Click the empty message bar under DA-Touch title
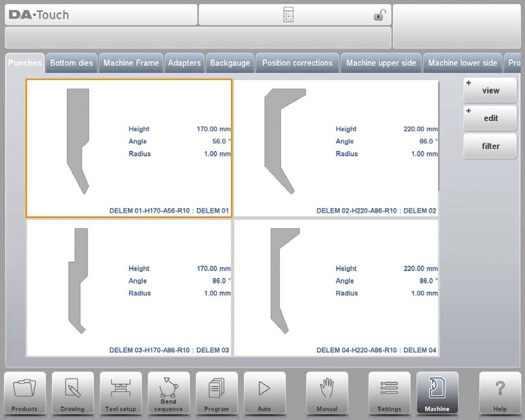This screenshot has width=525, height=420. tap(198, 38)
